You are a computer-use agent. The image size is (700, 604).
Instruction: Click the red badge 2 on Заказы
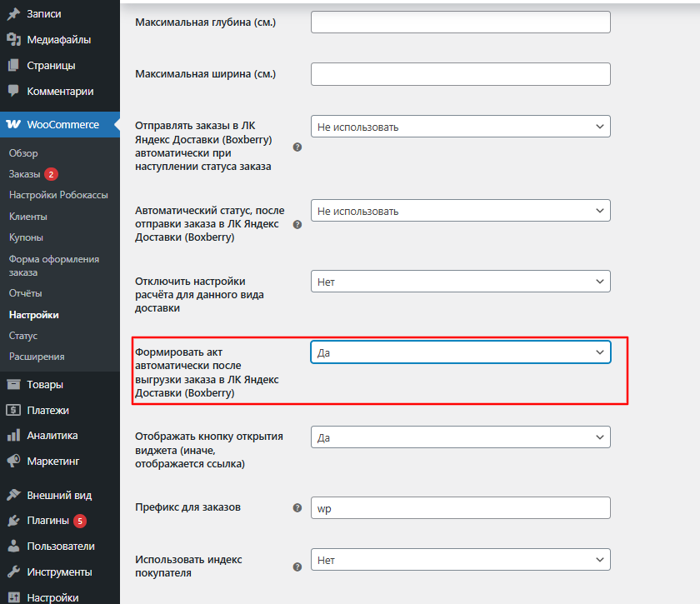(x=51, y=174)
